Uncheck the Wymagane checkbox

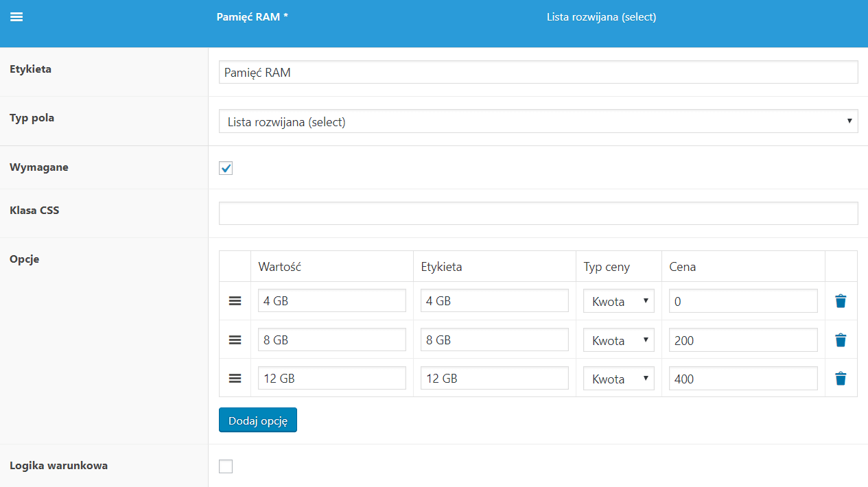[226, 168]
